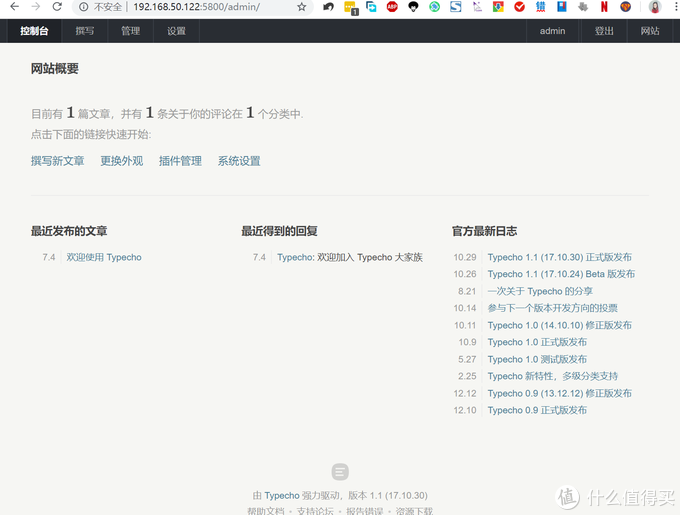
Task: Open Typecho 1.0 (14.10.10) 修正版发布 entry
Action: pos(559,325)
